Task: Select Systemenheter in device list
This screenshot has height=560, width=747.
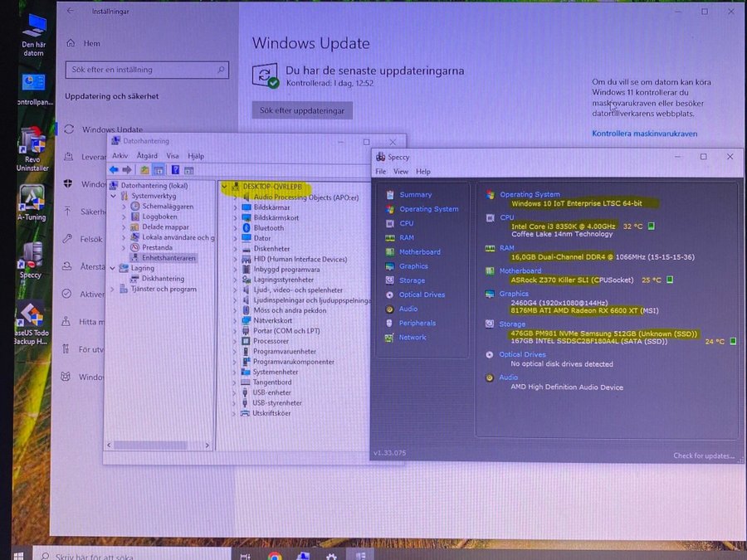Action: coord(276,372)
